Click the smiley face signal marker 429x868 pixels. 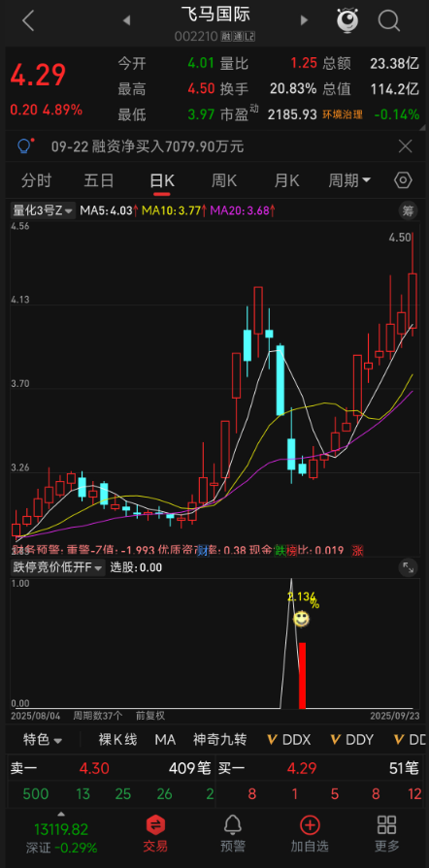[301, 619]
